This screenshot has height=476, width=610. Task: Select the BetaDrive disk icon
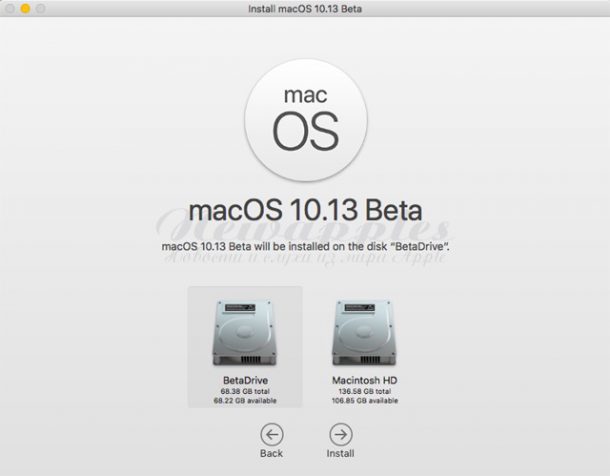coord(245,332)
